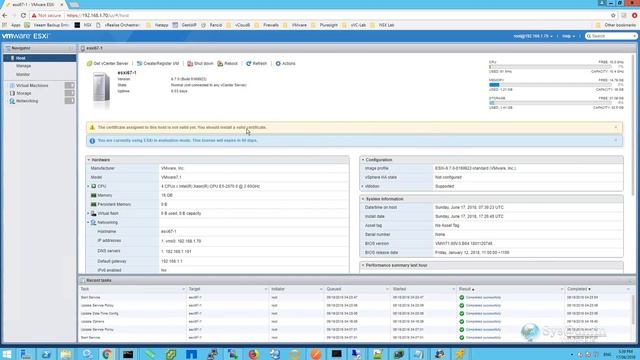Collapse Performance summary last hour section

coord(363,265)
